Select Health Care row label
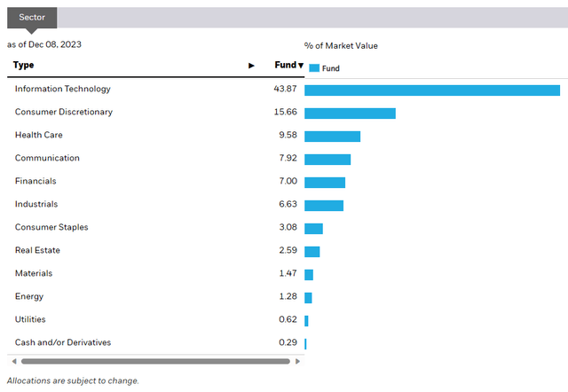 pyautogui.click(x=39, y=135)
